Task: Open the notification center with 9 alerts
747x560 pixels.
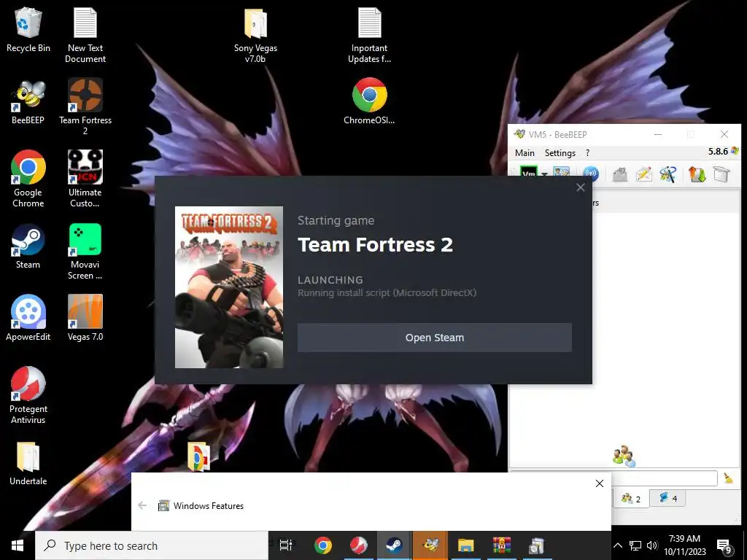Action: pos(724,546)
